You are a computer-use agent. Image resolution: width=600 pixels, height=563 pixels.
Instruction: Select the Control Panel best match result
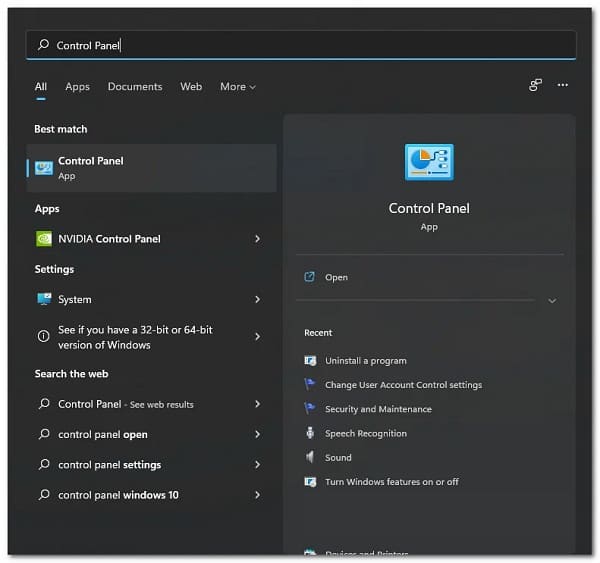tap(152, 168)
